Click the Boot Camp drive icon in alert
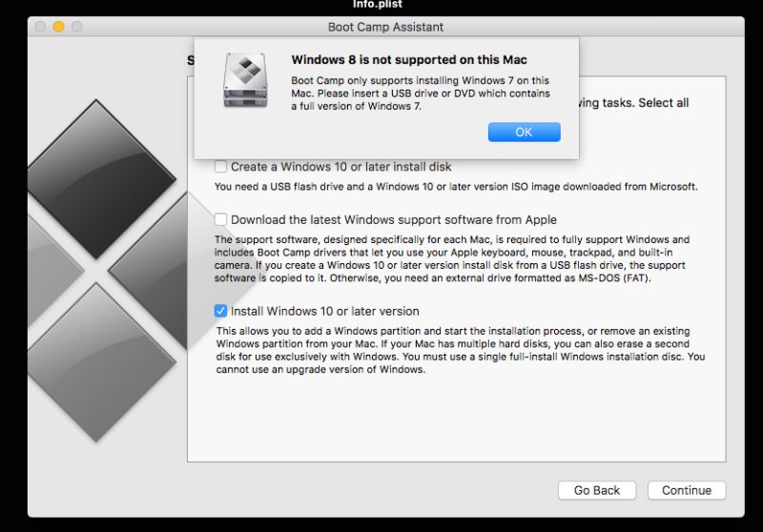The image size is (763, 532). click(x=245, y=80)
